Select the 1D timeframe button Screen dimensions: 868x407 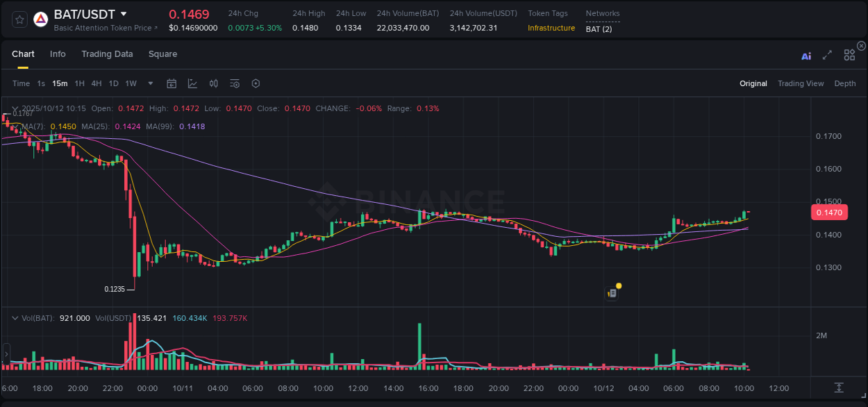(113, 83)
